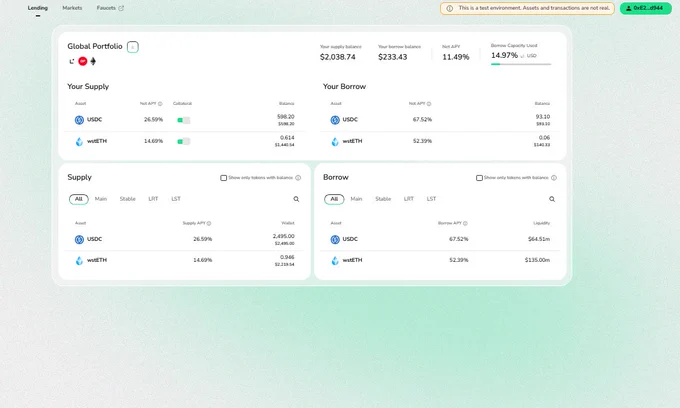Click the $2,038.74 supply balance figure
Viewport: 680px width, 408px height.
pyautogui.click(x=338, y=57)
